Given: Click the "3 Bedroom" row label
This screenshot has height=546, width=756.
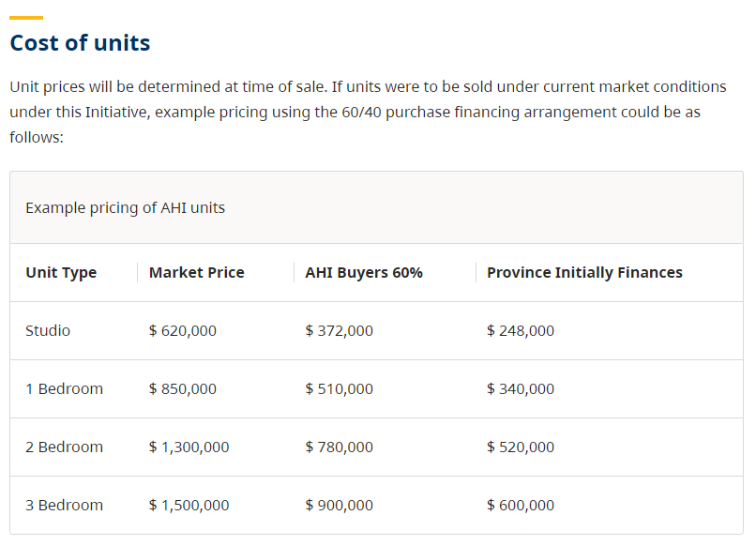Looking at the screenshot, I should (x=64, y=506).
